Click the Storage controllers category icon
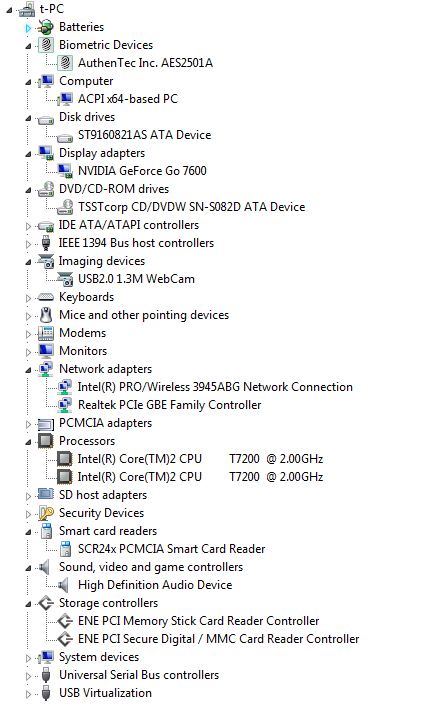This screenshot has height=722, width=438. [x=46, y=603]
